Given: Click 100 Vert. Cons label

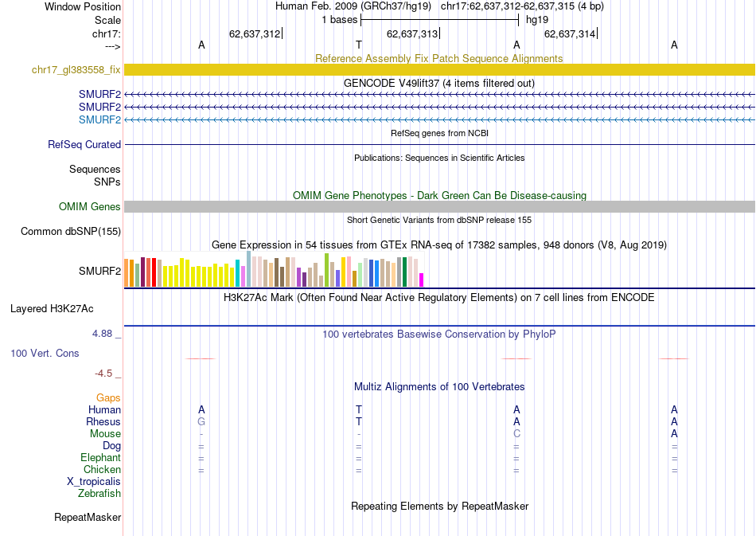Looking at the screenshot, I should (45, 353).
